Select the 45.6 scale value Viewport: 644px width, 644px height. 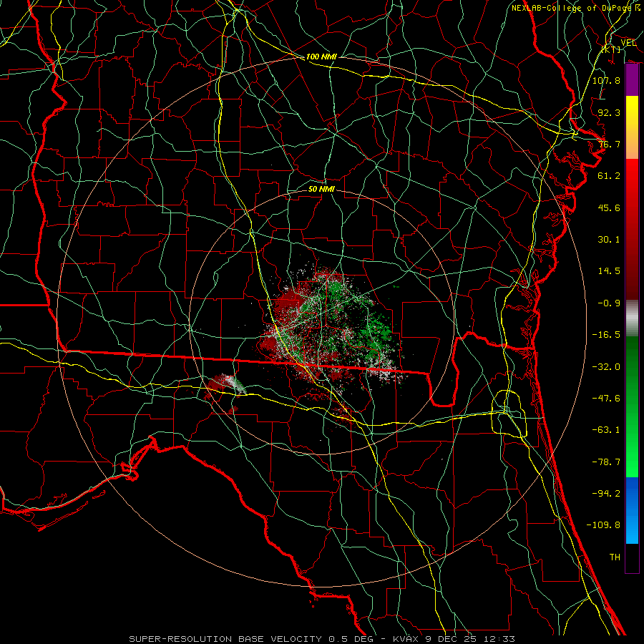point(609,208)
